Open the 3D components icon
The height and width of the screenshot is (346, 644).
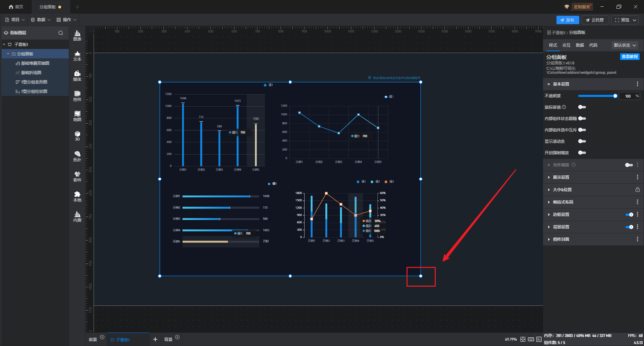click(x=77, y=136)
